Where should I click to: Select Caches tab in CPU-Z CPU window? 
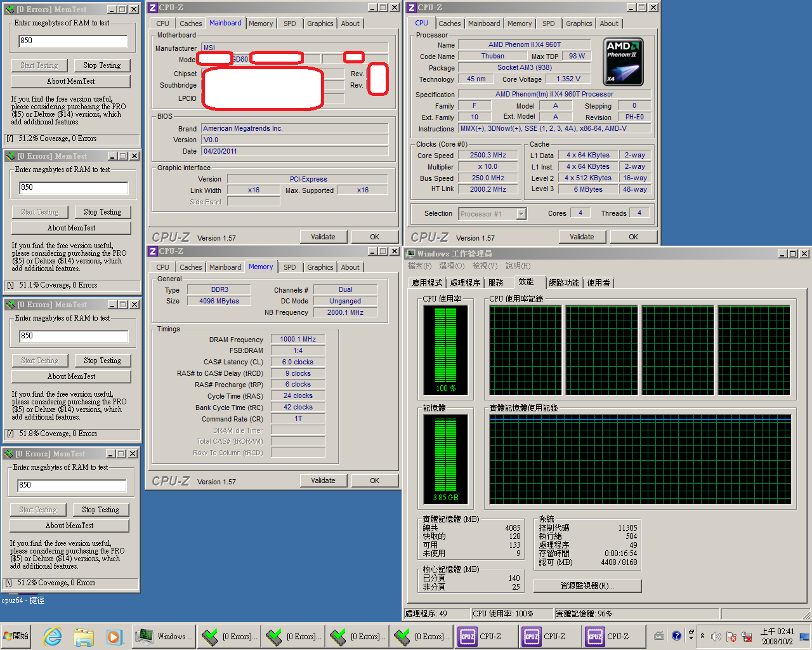point(450,23)
